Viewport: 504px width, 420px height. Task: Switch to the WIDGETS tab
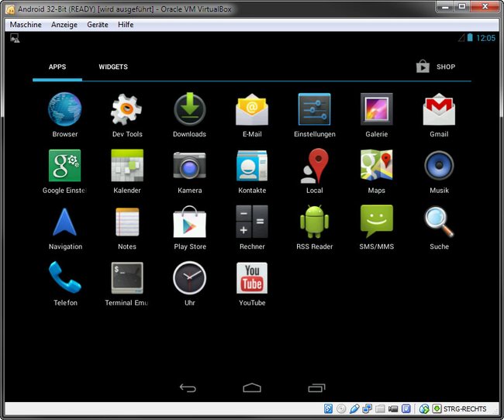(113, 67)
